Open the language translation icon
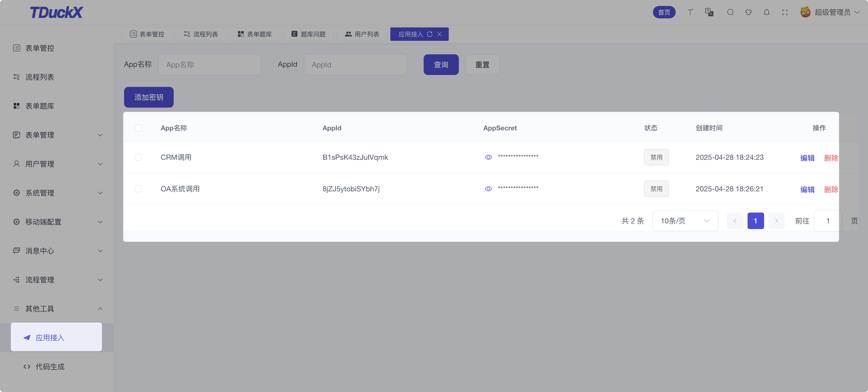The width and height of the screenshot is (868, 392). 709,12
